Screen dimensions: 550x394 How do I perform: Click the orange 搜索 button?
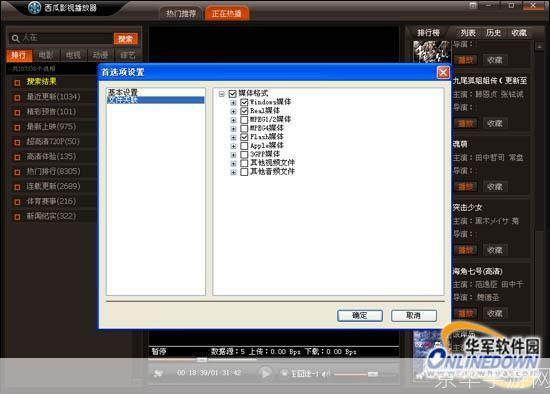[x=126, y=39]
